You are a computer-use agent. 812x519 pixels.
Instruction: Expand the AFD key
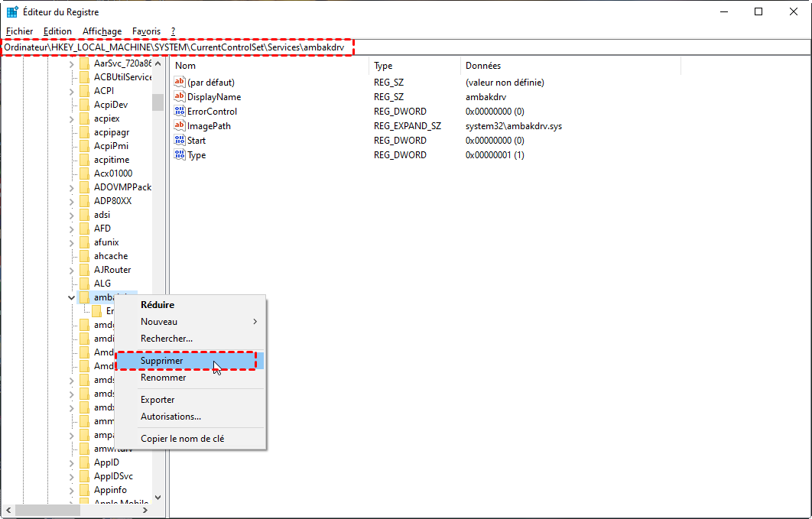pyautogui.click(x=71, y=229)
